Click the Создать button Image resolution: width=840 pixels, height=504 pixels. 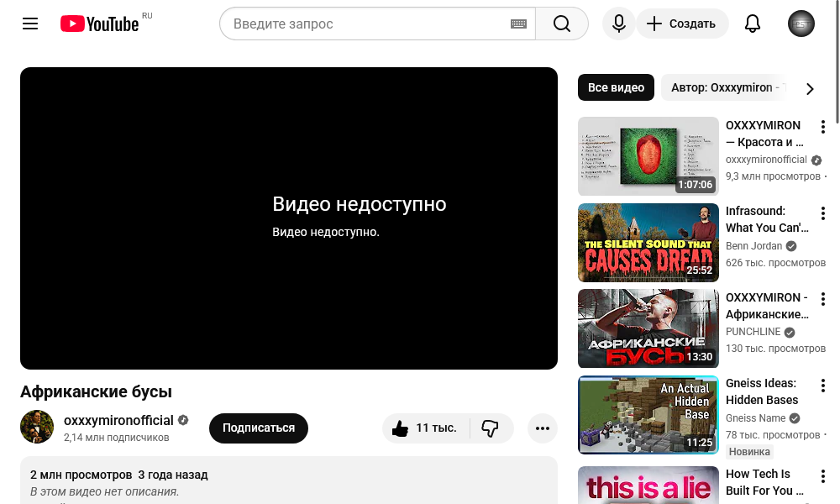682,24
